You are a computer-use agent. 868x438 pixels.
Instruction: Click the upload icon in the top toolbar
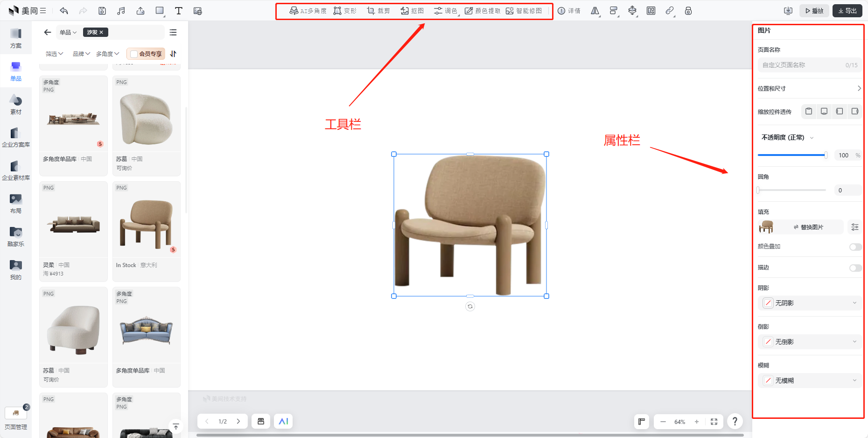[140, 11]
